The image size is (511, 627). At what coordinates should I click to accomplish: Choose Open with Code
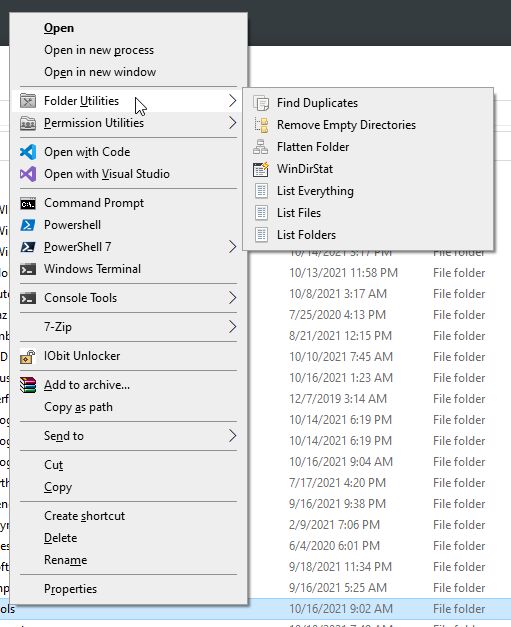(87, 152)
